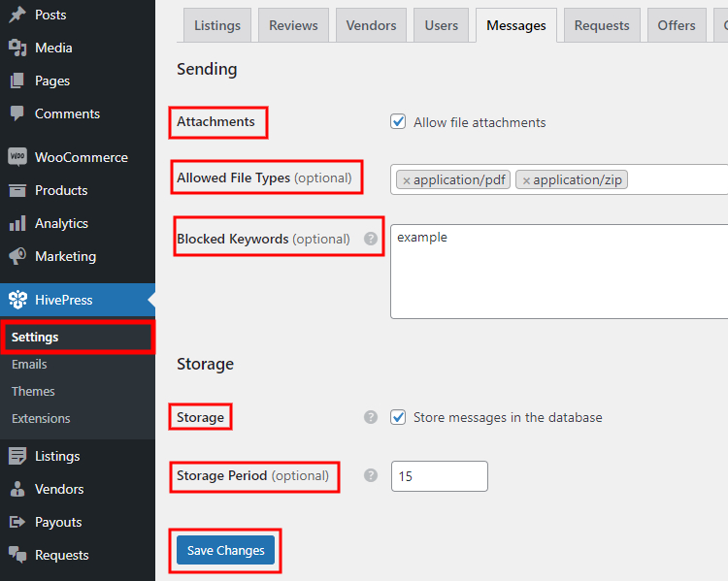Image resolution: width=728 pixels, height=581 pixels.
Task: Open the WooCommerce menu label
Action: pyautogui.click(x=82, y=157)
